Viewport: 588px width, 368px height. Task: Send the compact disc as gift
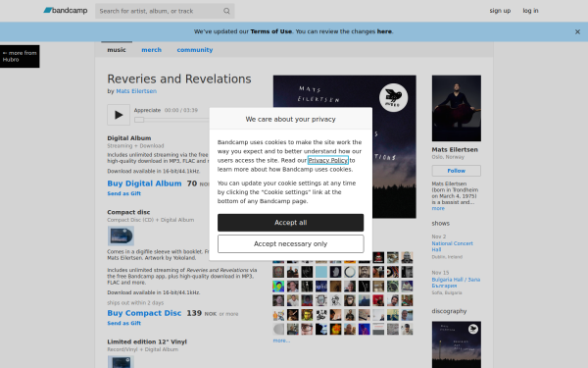tap(124, 323)
